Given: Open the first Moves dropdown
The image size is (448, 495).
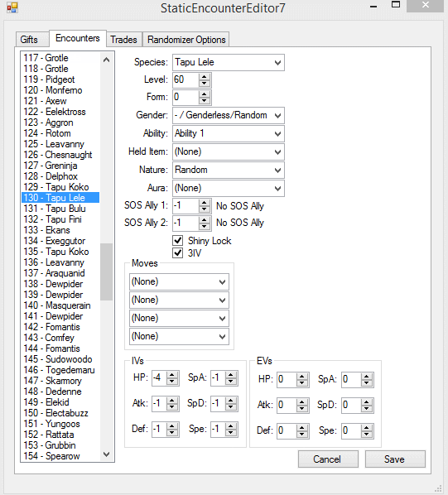Looking at the screenshot, I should 179,282.
